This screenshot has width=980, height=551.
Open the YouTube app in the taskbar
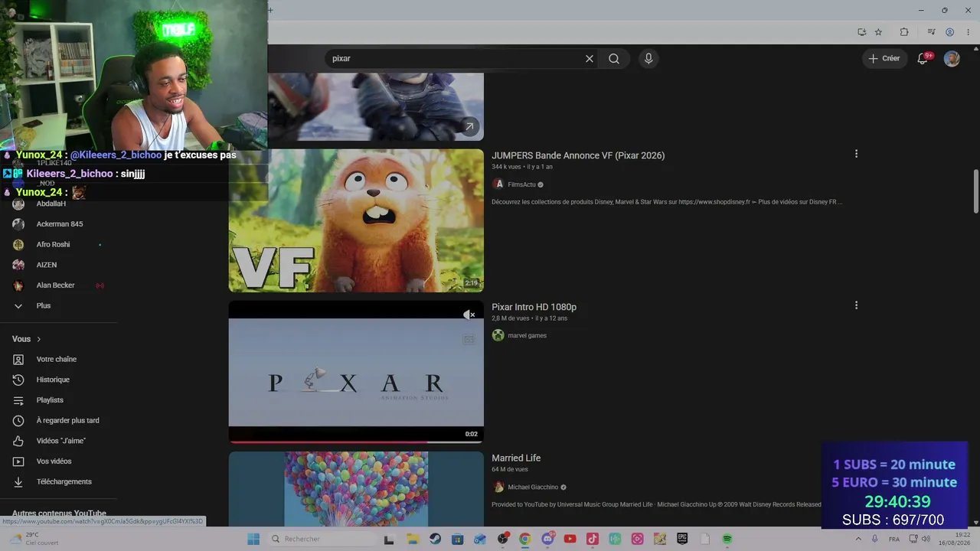click(570, 539)
